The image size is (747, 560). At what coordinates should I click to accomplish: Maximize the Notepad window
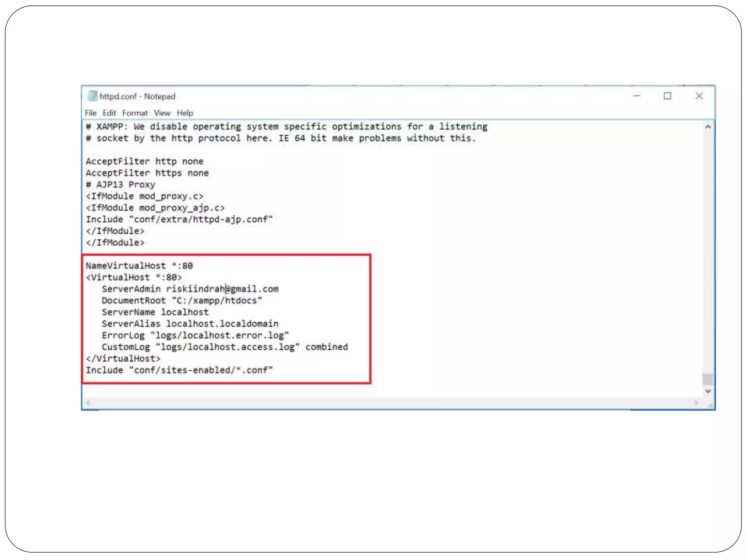667,96
